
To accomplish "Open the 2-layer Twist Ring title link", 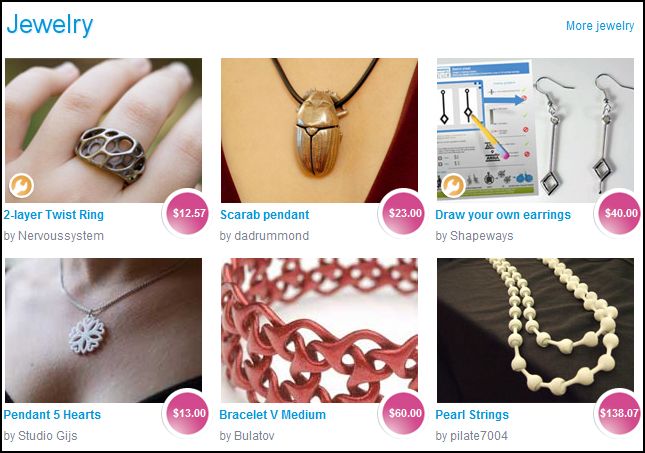I will click(53, 215).
